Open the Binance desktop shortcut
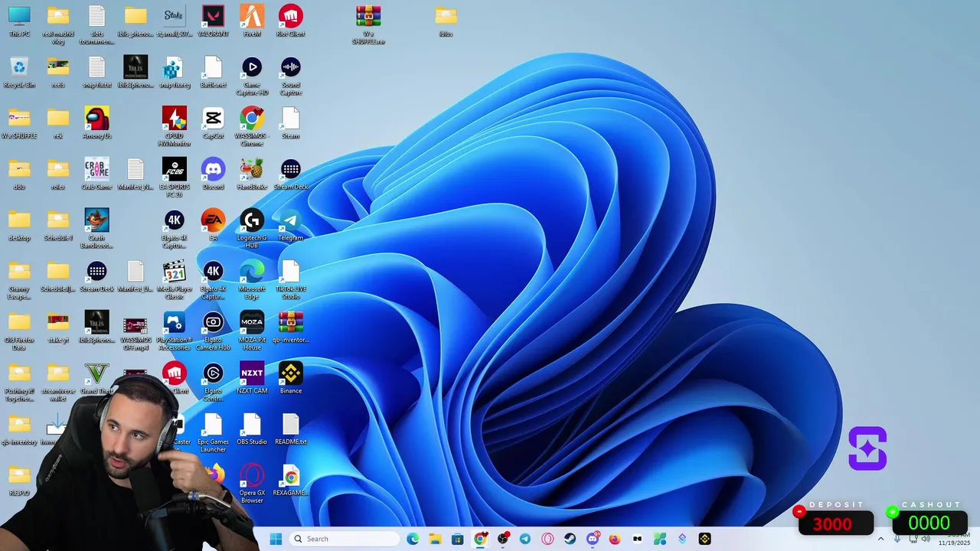Screen dimensions: 980x551 tap(290, 377)
